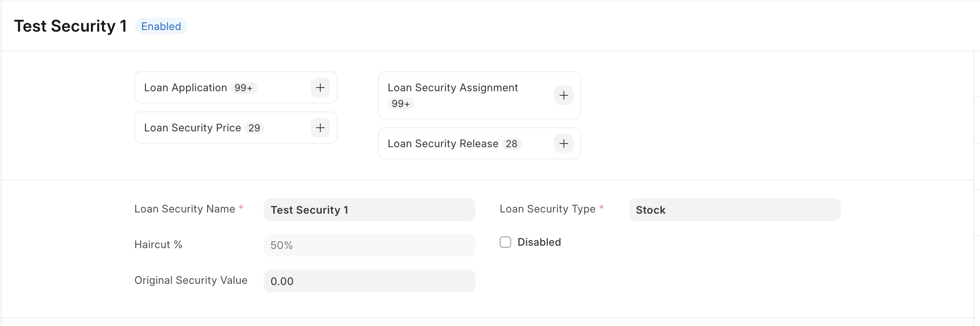Viewport: 980px width, 326px height.
Task: Create Loan Security Release with plus button
Action: 564,144
